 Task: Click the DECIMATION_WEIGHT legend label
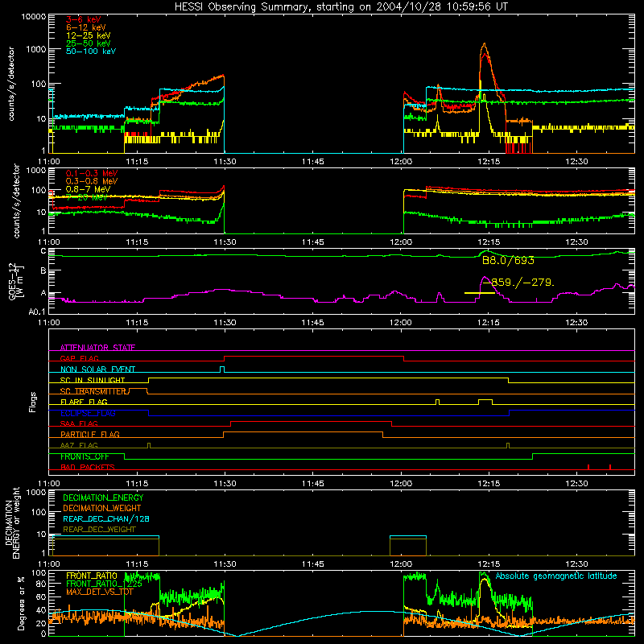[102, 509]
